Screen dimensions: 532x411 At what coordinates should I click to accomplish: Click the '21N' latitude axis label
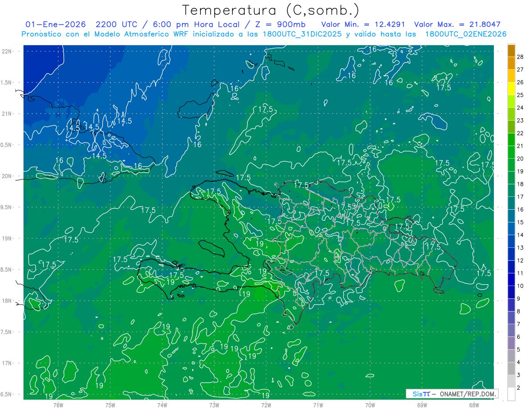click(x=7, y=114)
